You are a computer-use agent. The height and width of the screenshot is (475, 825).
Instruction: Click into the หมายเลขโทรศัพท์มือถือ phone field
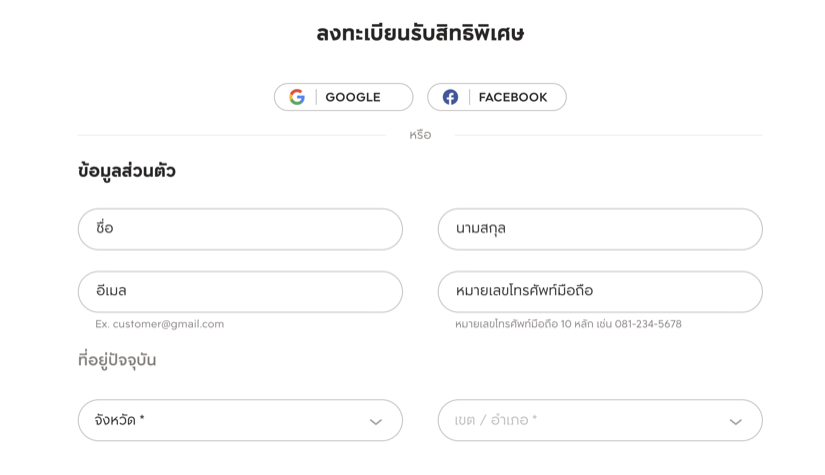(600, 292)
